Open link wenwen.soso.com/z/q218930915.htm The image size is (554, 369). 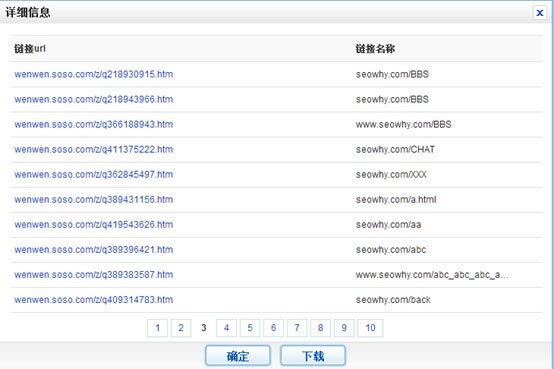point(94,74)
